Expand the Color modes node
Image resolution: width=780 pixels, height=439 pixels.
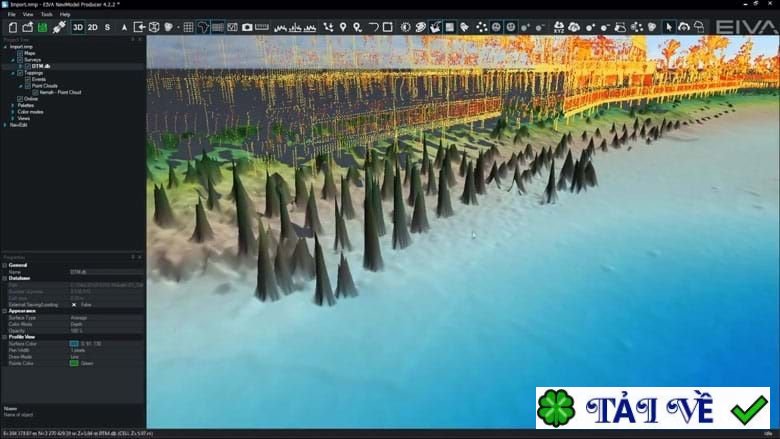13,112
